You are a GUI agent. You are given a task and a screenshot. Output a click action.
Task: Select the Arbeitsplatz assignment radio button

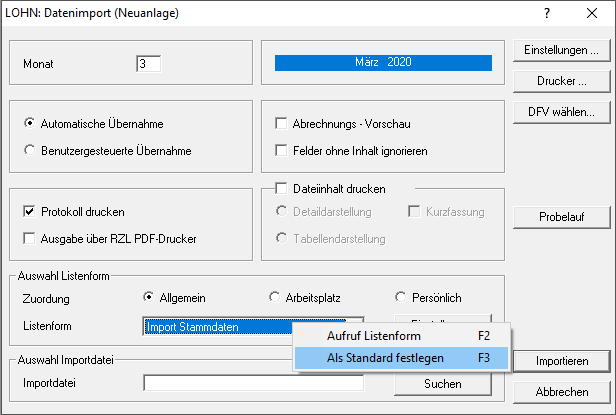(x=276, y=297)
